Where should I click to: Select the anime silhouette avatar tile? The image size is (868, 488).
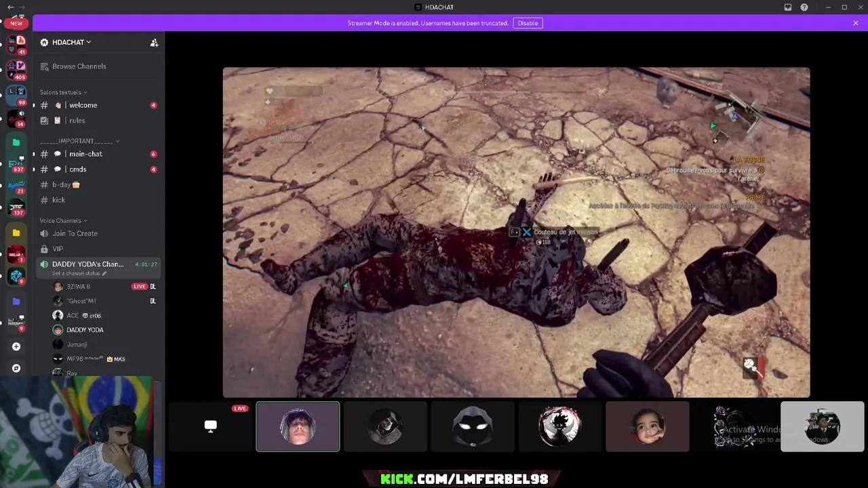pyautogui.click(x=560, y=426)
